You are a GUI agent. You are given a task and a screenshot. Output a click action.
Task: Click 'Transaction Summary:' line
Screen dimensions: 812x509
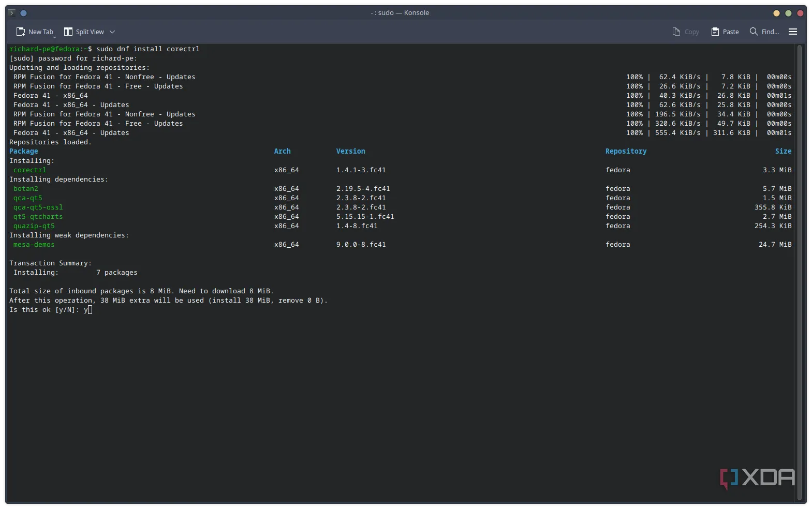(x=50, y=263)
